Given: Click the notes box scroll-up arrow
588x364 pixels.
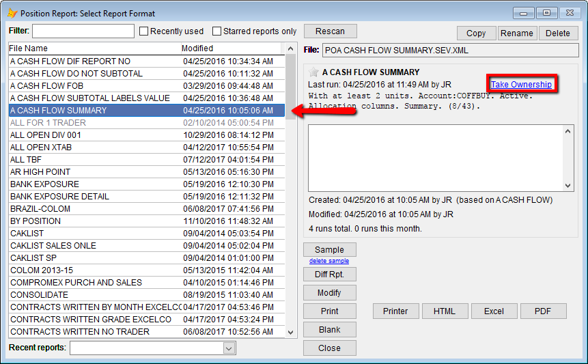Looking at the screenshot, I should [x=568, y=131].
